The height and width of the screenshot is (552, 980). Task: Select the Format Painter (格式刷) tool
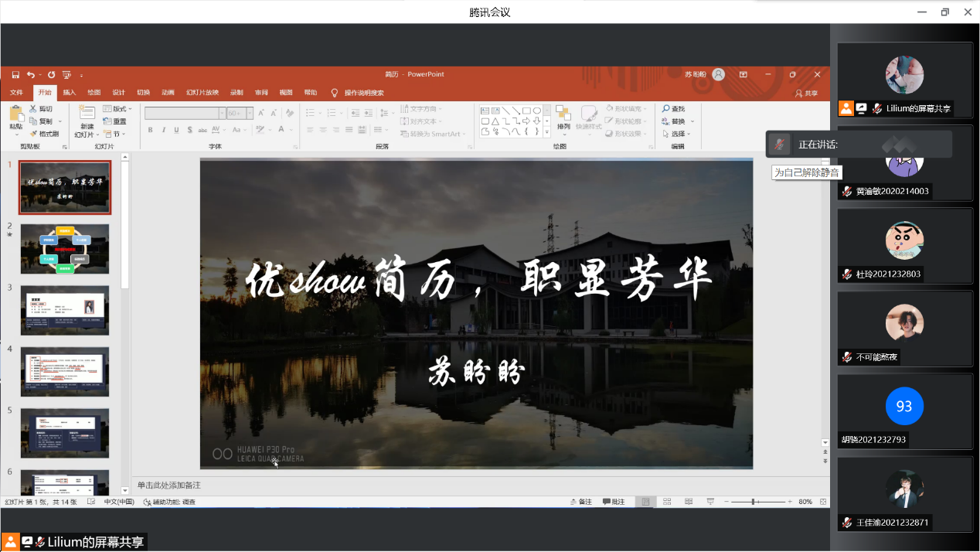click(44, 134)
